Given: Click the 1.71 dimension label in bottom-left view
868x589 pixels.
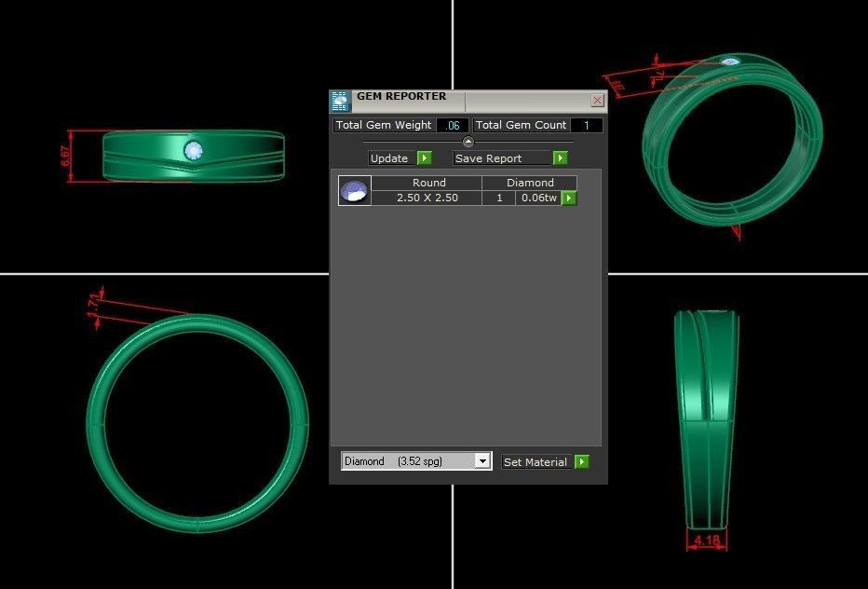Looking at the screenshot, I should (94, 304).
